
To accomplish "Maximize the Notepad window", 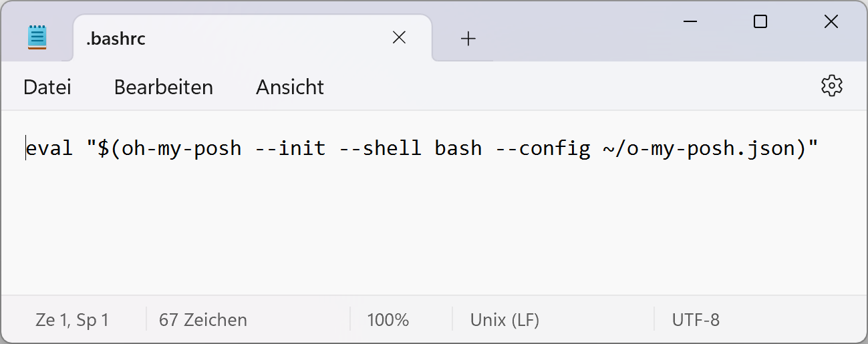I will tap(760, 22).
